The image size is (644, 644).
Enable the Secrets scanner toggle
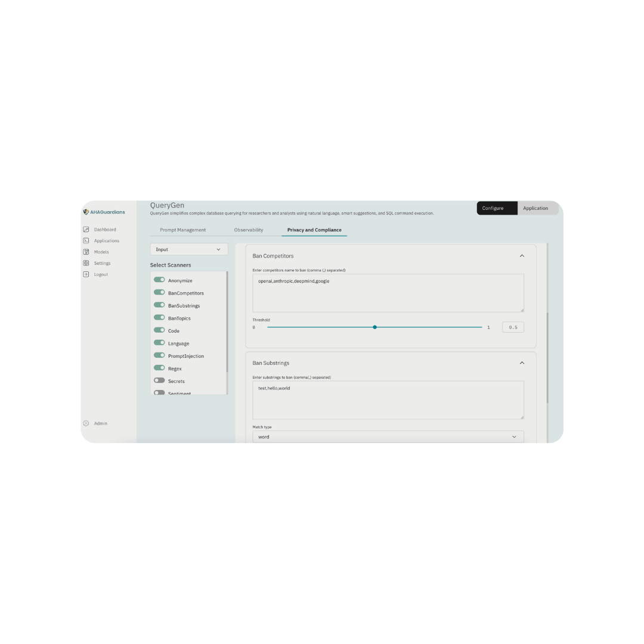(x=159, y=380)
